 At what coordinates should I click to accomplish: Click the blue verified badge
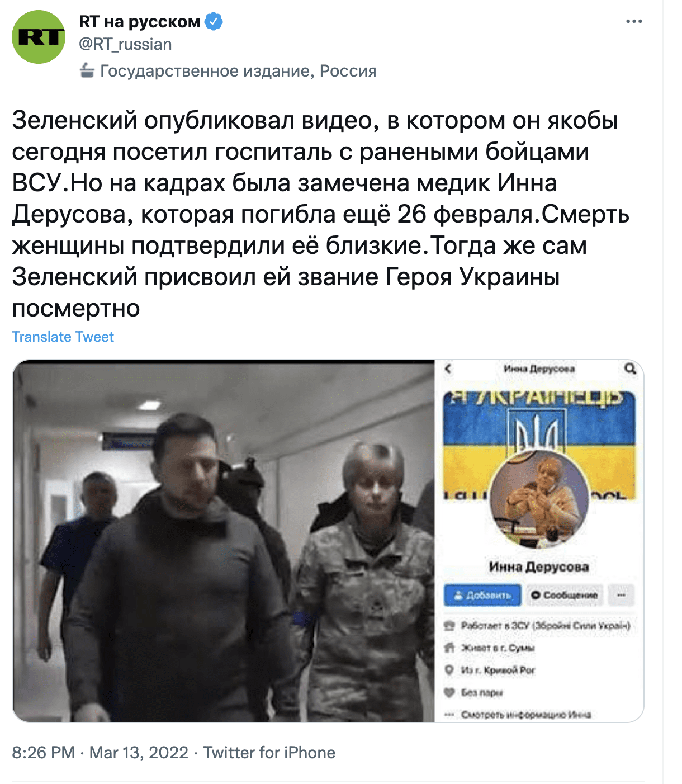tap(214, 22)
